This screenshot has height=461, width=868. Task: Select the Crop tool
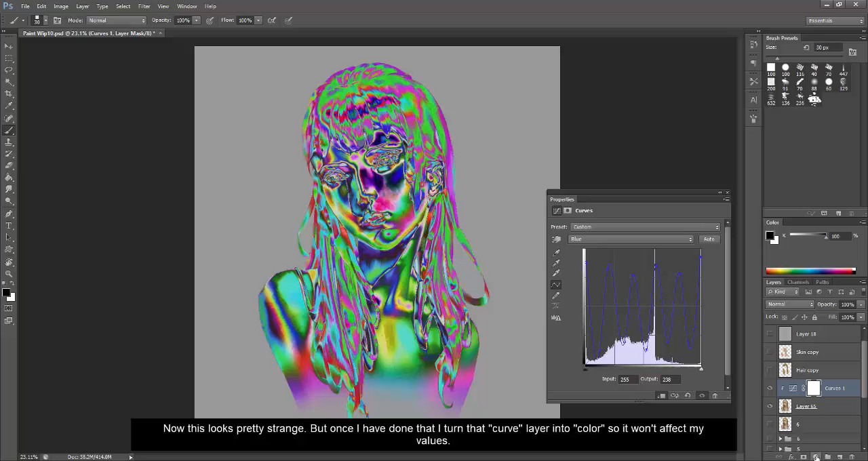[9, 94]
